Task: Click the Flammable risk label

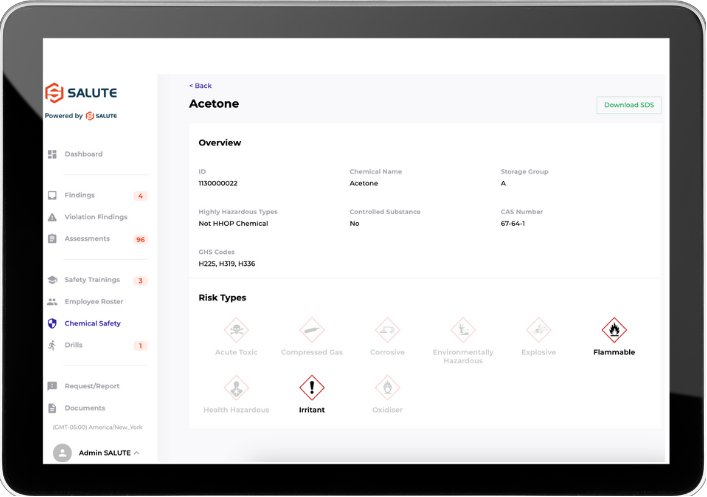Action: pyautogui.click(x=614, y=352)
